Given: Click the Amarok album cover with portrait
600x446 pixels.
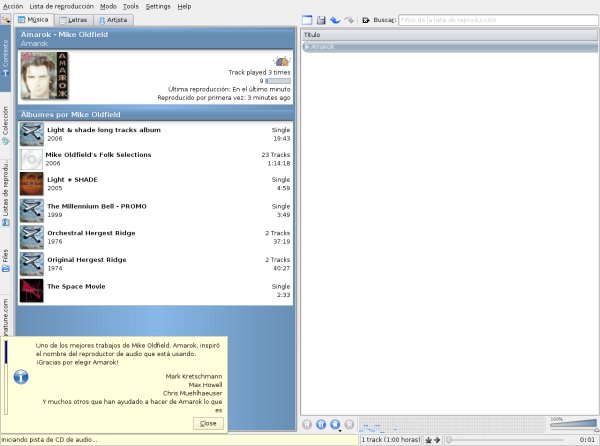Looking at the screenshot, I should (x=44, y=76).
